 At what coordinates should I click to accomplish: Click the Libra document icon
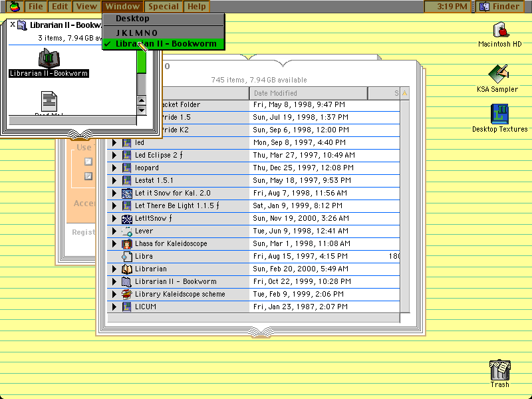126,256
